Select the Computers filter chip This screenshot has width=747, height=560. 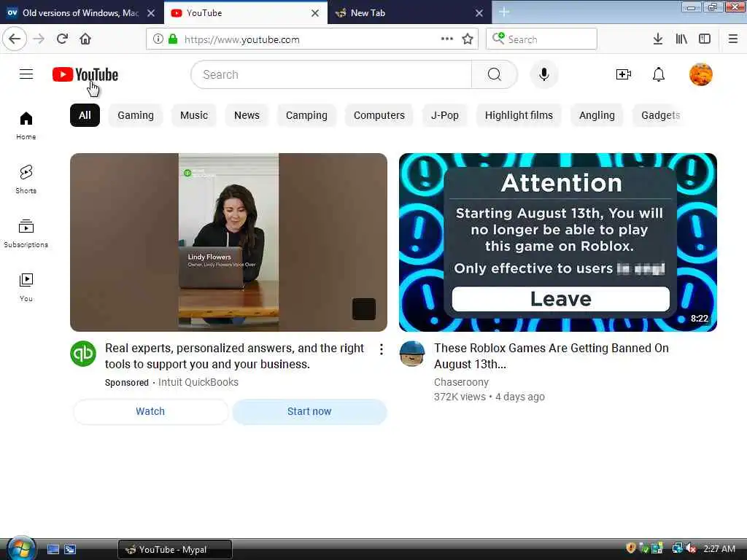tap(379, 115)
